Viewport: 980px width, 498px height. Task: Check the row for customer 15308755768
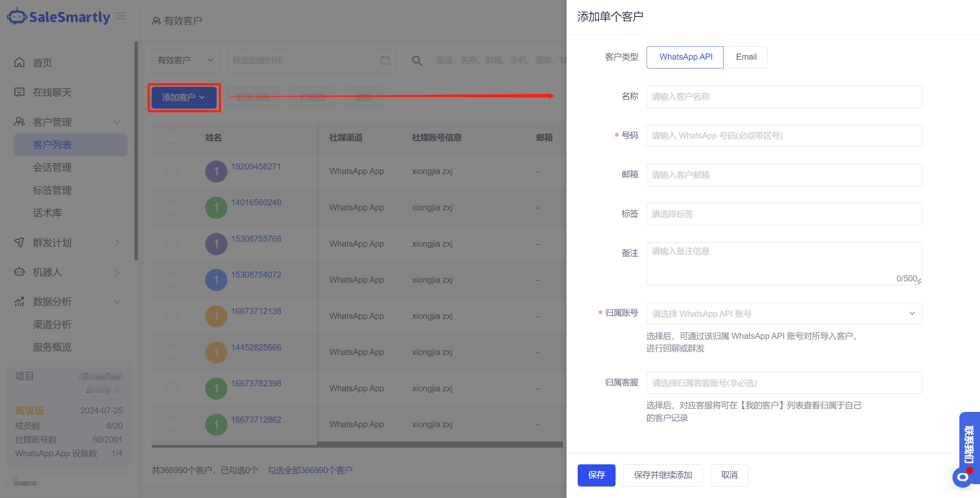[x=172, y=243]
